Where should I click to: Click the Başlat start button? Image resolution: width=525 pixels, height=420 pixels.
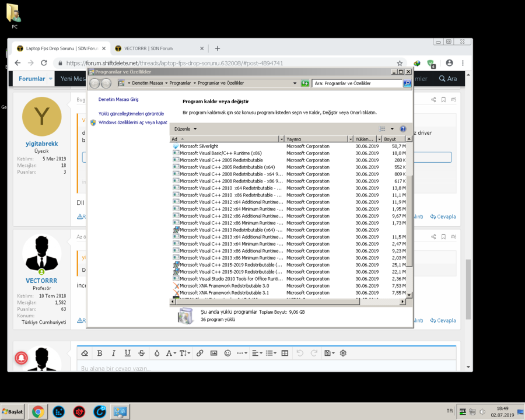coord(13,412)
